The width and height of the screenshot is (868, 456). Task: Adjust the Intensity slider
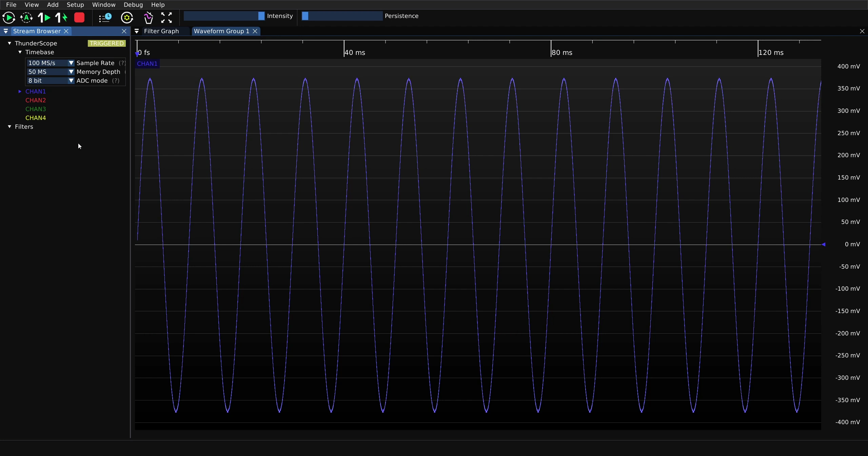pyautogui.click(x=224, y=16)
